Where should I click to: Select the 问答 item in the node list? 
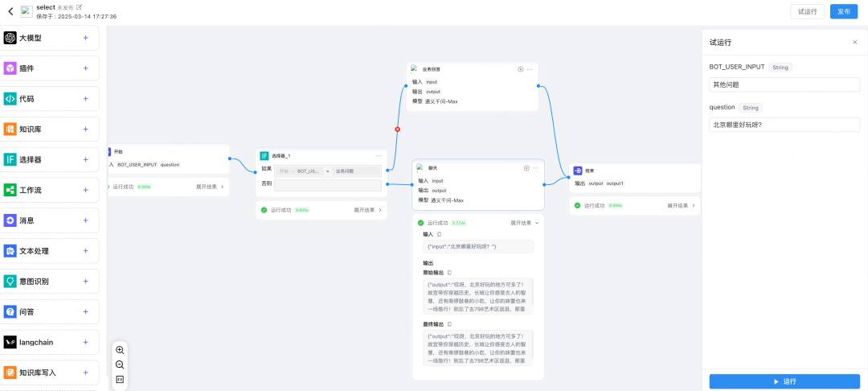(x=50, y=312)
